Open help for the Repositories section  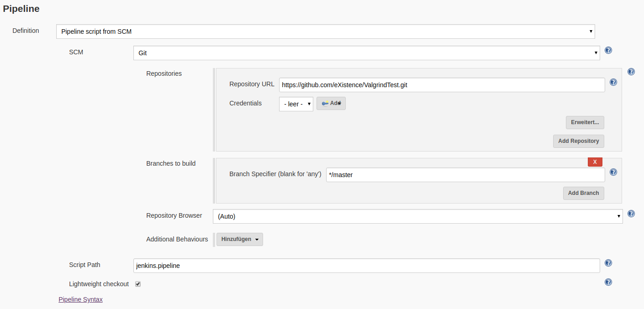[631, 72]
